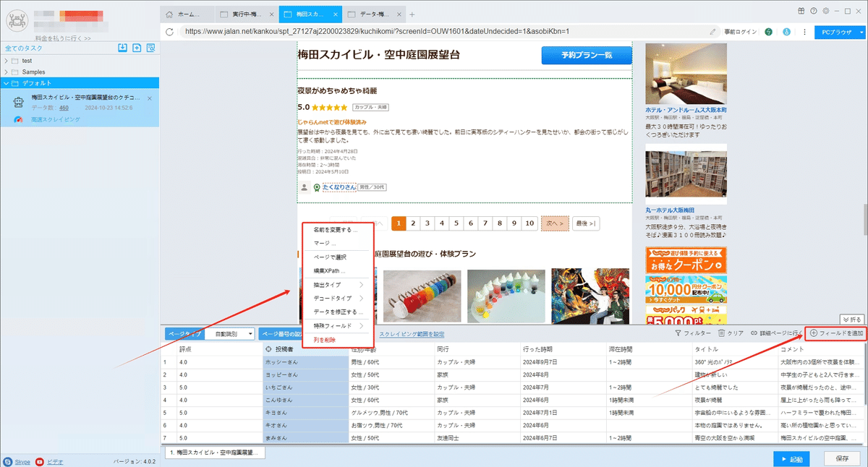Click data count 460 link
868x467 pixels.
point(64,107)
